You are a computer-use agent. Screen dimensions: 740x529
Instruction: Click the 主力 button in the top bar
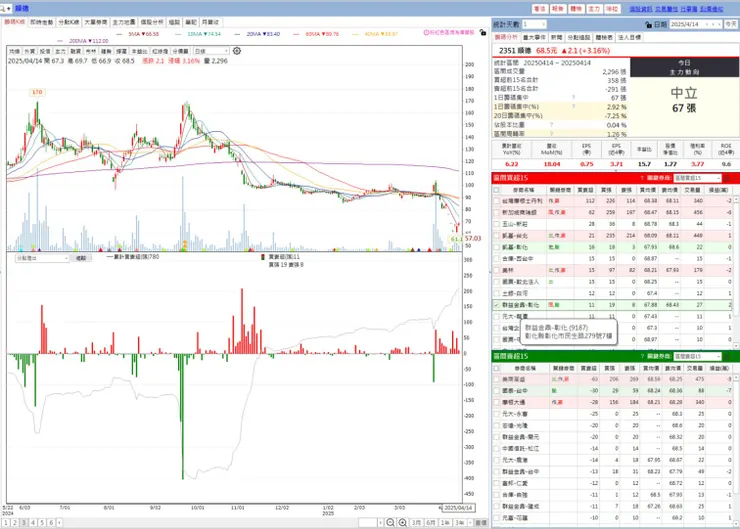[594, 9]
